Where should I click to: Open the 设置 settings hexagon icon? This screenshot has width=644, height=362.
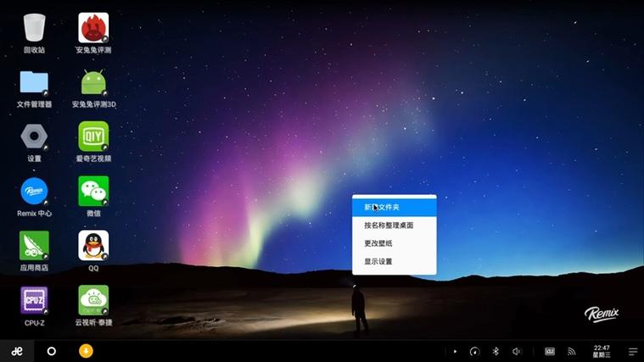34,136
